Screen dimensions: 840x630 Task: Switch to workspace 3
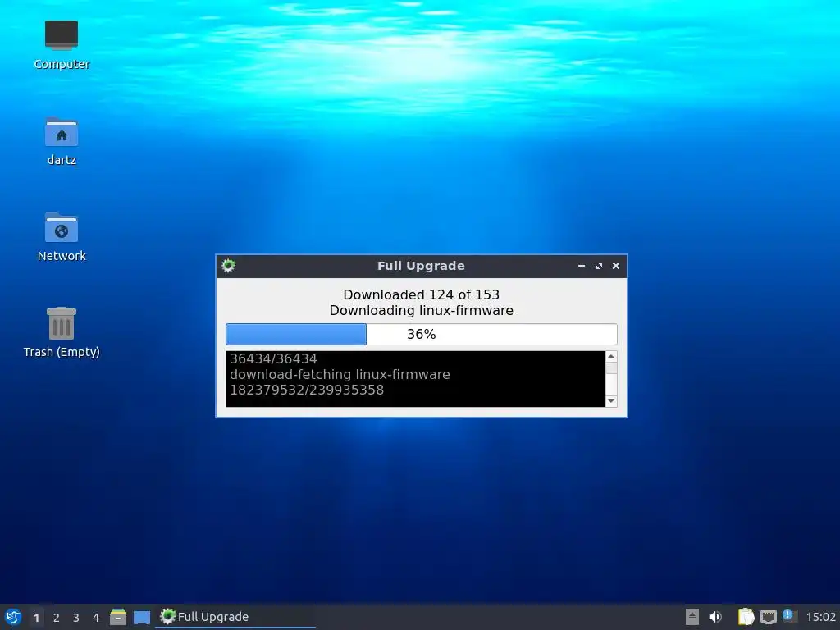[x=76, y=618]
